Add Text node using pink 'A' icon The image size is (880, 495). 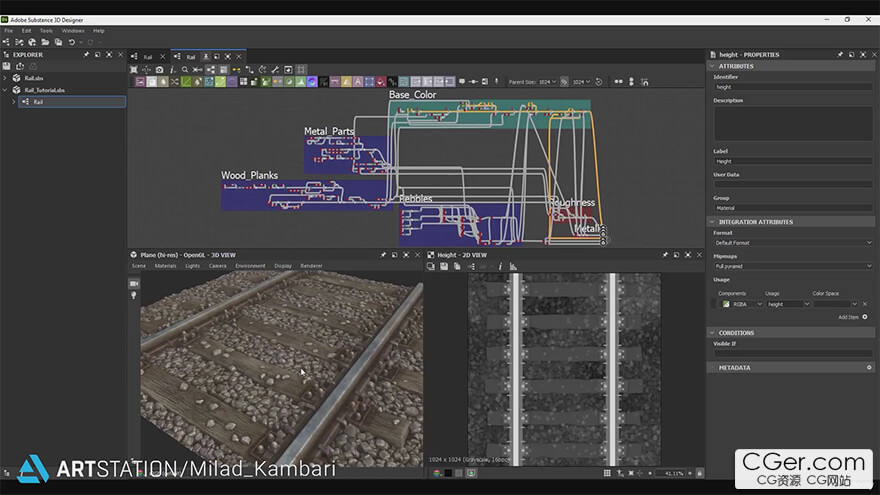[358, 82]
